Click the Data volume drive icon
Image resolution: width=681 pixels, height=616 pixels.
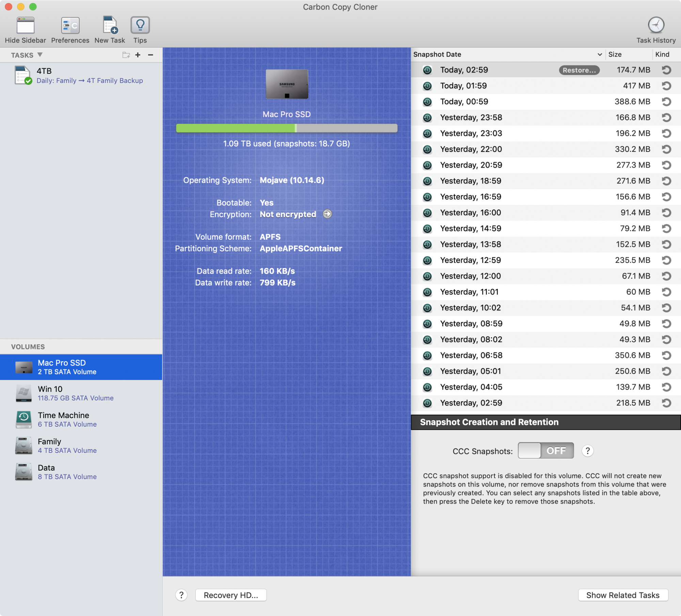coord(23,472)
